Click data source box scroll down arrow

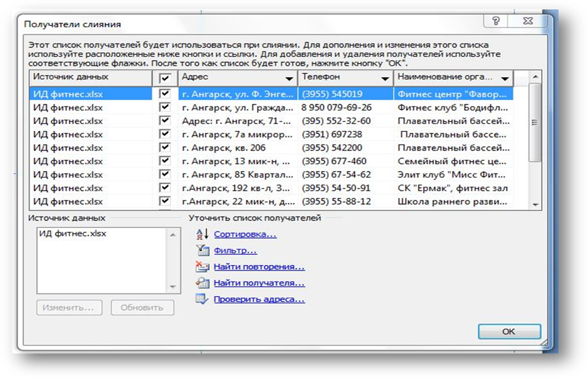172,287
